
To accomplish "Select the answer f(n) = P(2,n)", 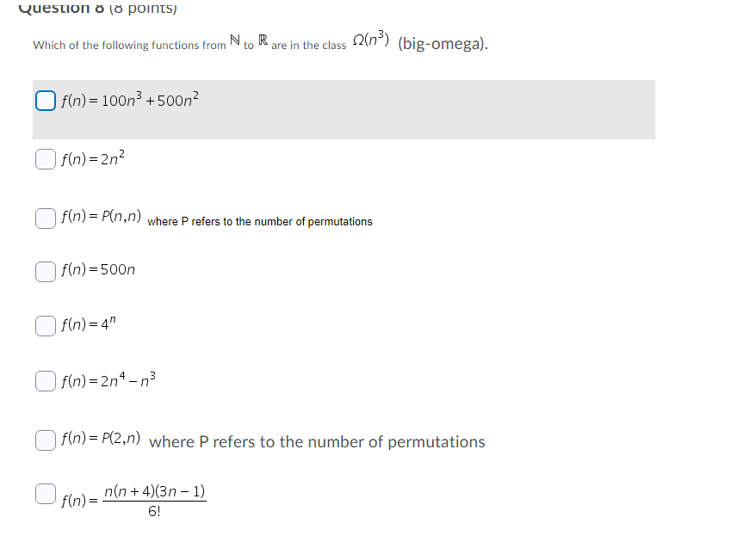I will [x=44, y=440].
